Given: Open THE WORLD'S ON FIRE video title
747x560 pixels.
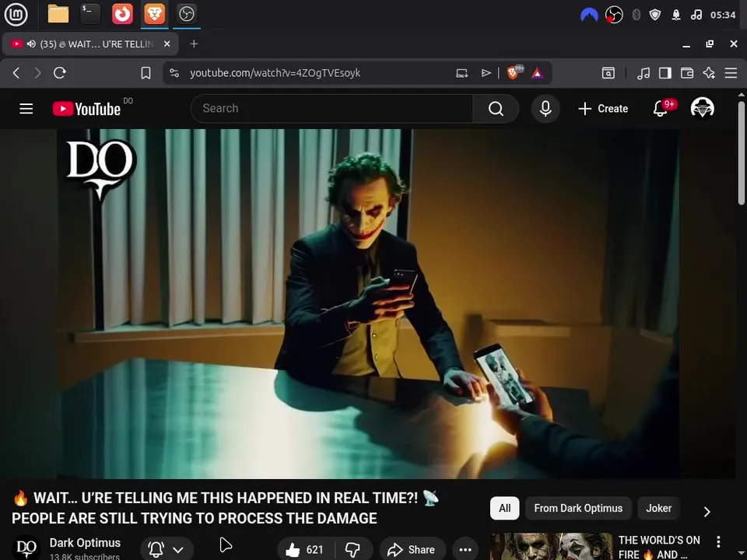Looking at the screenshot, I should click(x=659, y=547).
